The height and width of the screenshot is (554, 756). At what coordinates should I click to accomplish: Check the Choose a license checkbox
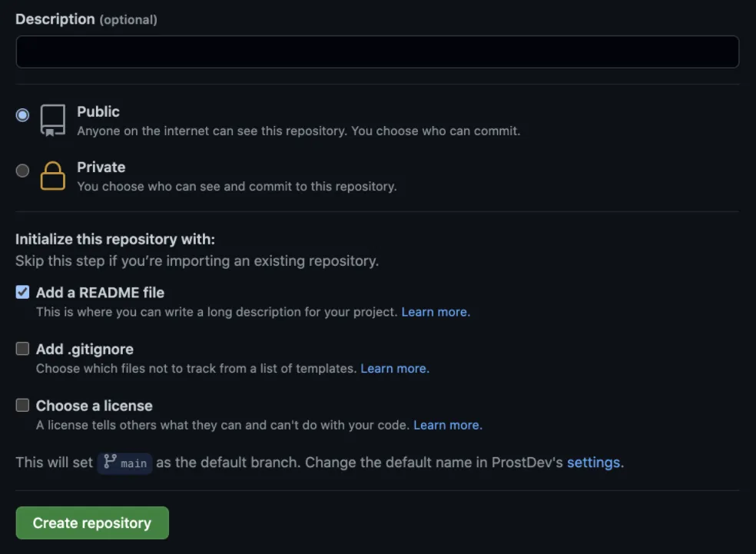point(22,405)
